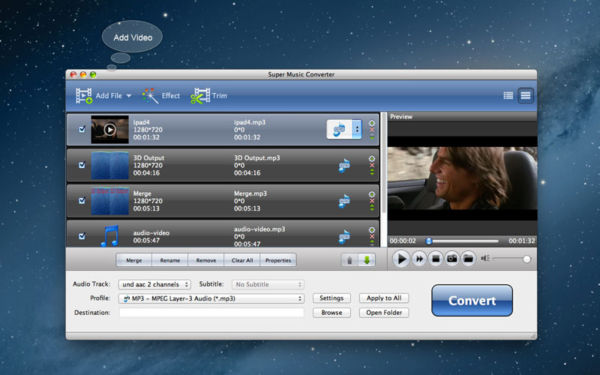This screenshot has height=375, width=600.
Task: Open the Trim scissors tool
Action: click(x=201, y=96)
